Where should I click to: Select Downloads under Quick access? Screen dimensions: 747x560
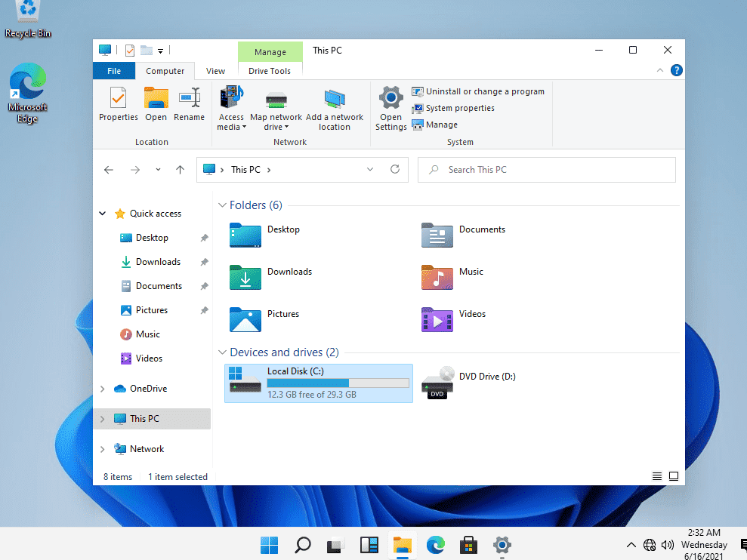pos(158,262)
